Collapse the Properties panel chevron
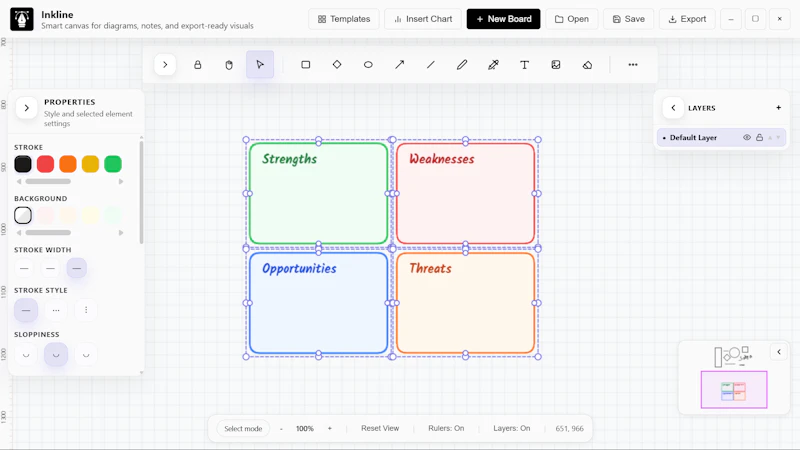800x450 pixels. (x=27, y=108)
